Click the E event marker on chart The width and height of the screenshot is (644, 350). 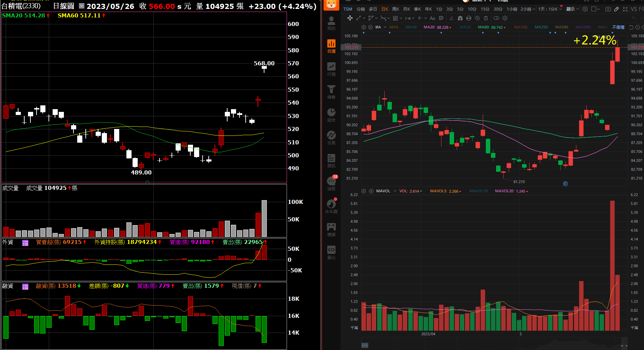pyautogui.click(x=565, y=184)
